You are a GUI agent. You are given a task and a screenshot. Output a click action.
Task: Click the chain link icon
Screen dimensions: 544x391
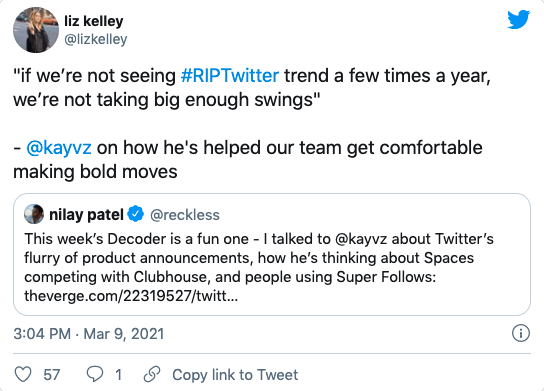152,374
